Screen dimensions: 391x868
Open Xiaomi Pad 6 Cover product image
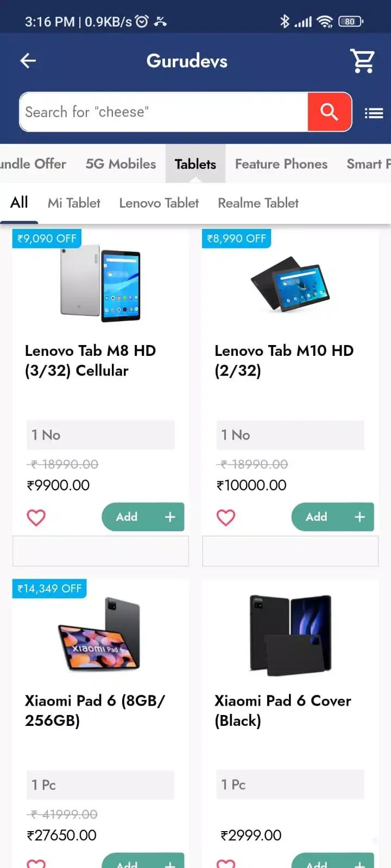click(x=290, y=635)
